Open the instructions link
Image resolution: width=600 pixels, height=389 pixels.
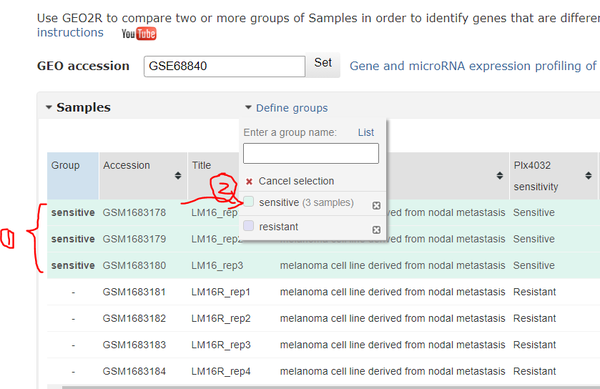pos(70,33)
